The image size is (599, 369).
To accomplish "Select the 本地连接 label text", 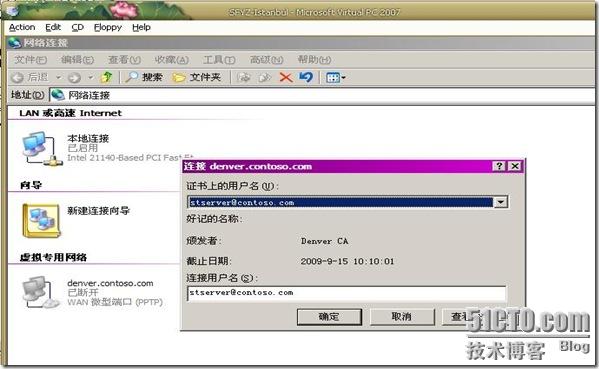I will (x=88, y=138).
